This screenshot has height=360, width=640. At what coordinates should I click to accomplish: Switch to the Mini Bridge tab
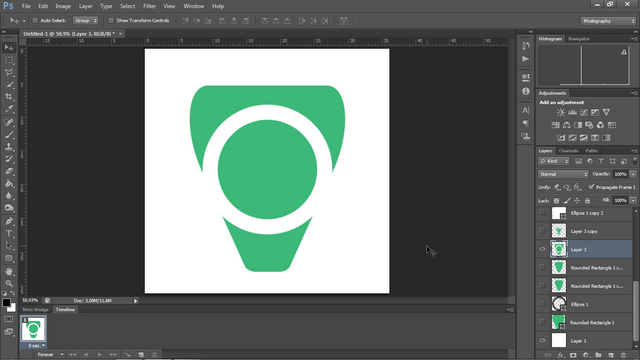click(36, 309)
